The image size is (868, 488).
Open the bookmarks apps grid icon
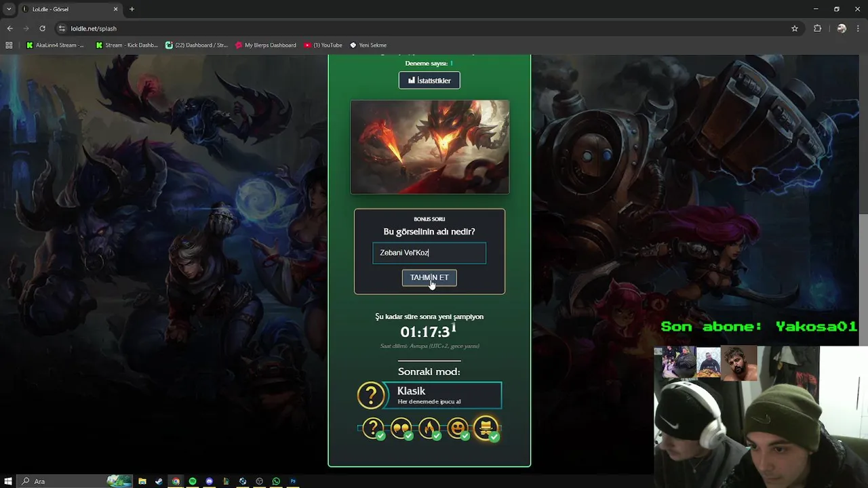[x=9, y=45]
